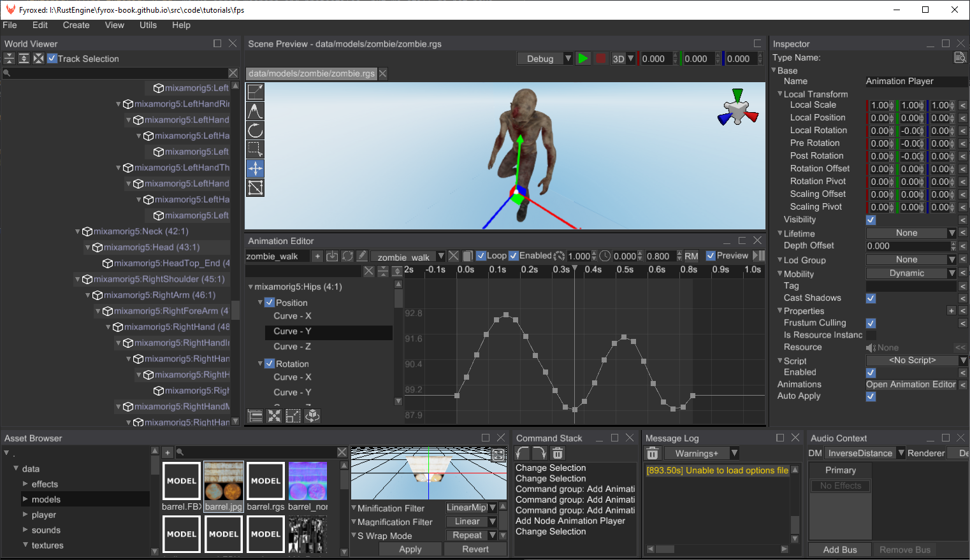Click the zoom-to-fit curves icon

pos(274,416)
